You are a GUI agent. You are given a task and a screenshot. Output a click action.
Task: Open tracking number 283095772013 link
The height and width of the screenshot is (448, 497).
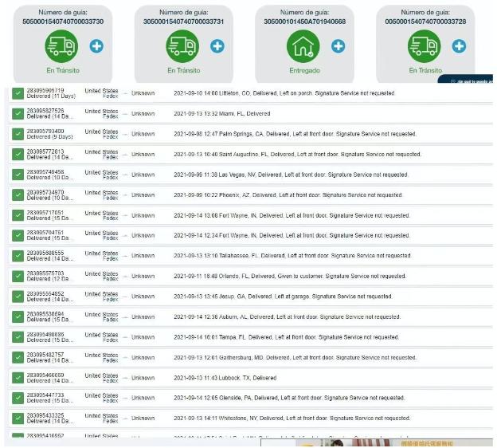45,151
